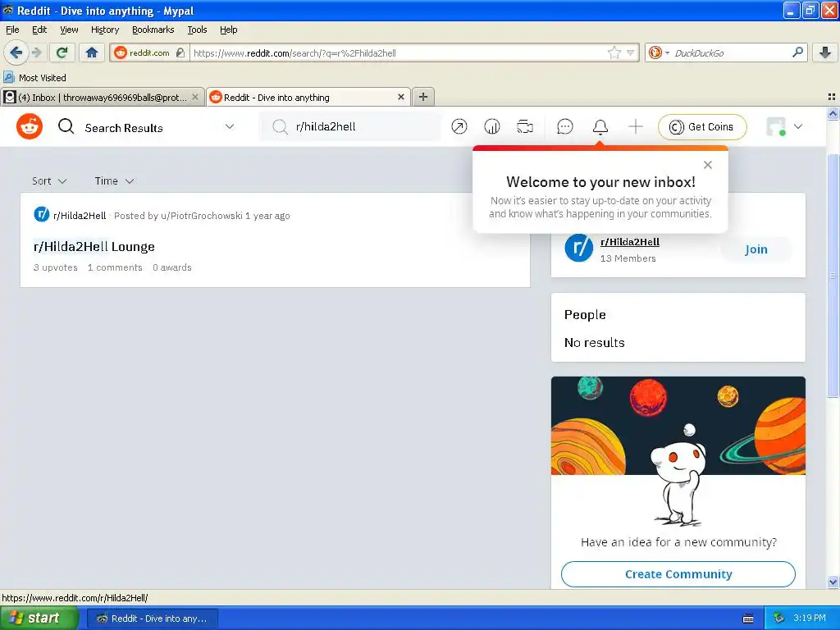Click the 3 upvotes text
This screenshot has height=630, width=840.
pos(55,267)
